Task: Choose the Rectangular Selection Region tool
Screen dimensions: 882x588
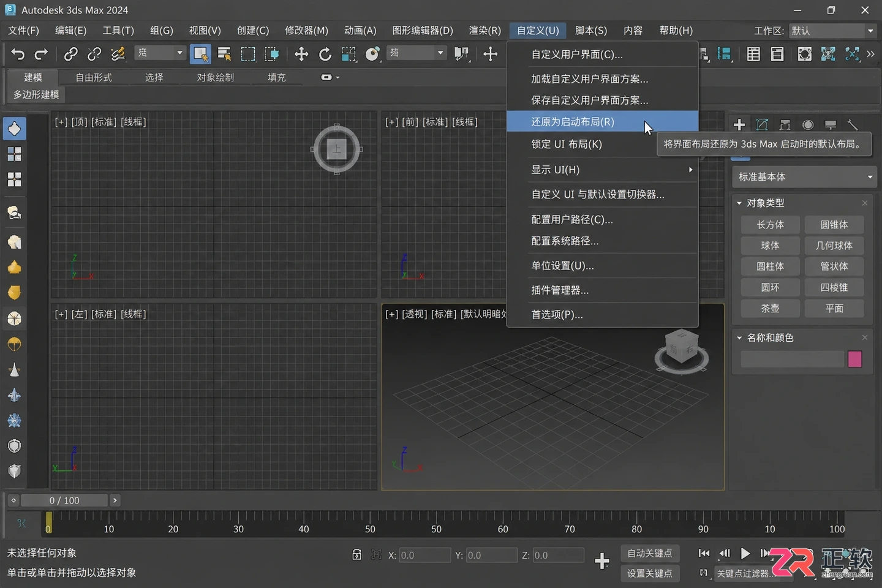Action: 248,55
